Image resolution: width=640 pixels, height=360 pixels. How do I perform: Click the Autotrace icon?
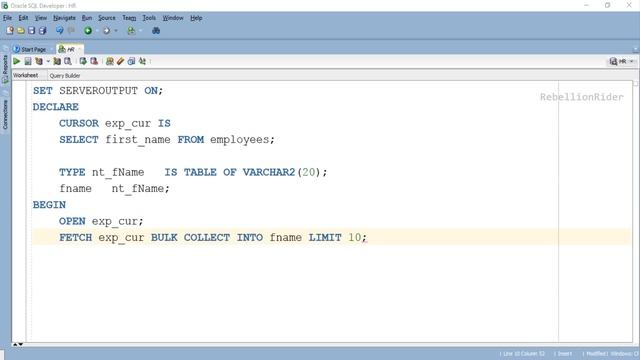(57, 61)
